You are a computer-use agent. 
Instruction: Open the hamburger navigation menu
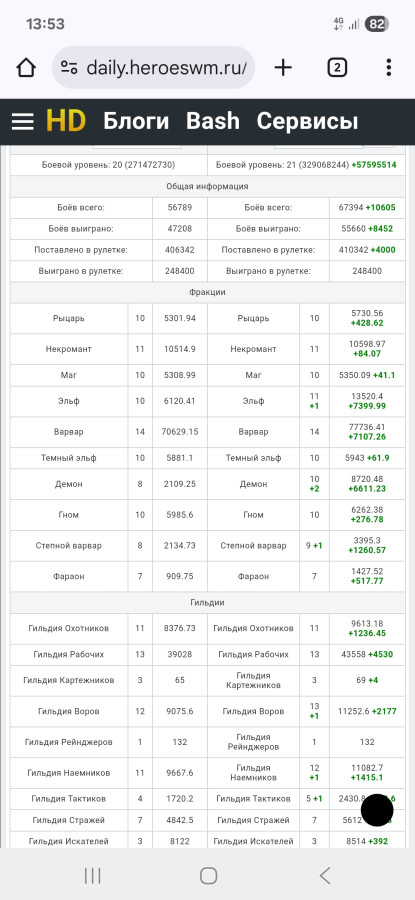(23, 121)
